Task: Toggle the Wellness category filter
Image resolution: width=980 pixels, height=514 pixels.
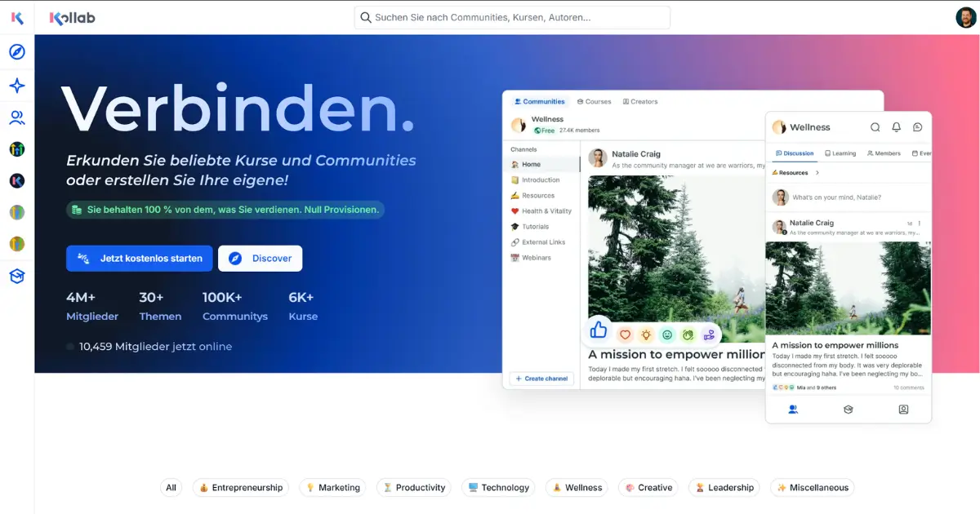Action: 577,487
